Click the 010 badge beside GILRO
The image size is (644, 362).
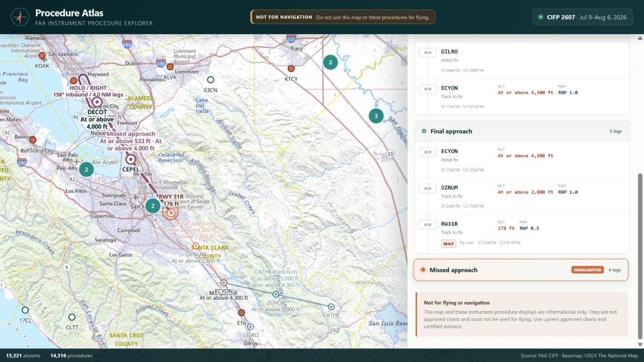428,52
